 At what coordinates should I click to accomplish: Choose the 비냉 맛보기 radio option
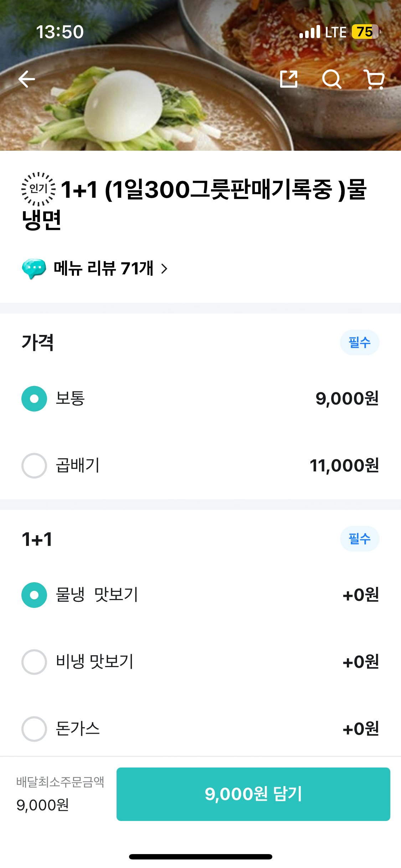(x=34, y=662)
